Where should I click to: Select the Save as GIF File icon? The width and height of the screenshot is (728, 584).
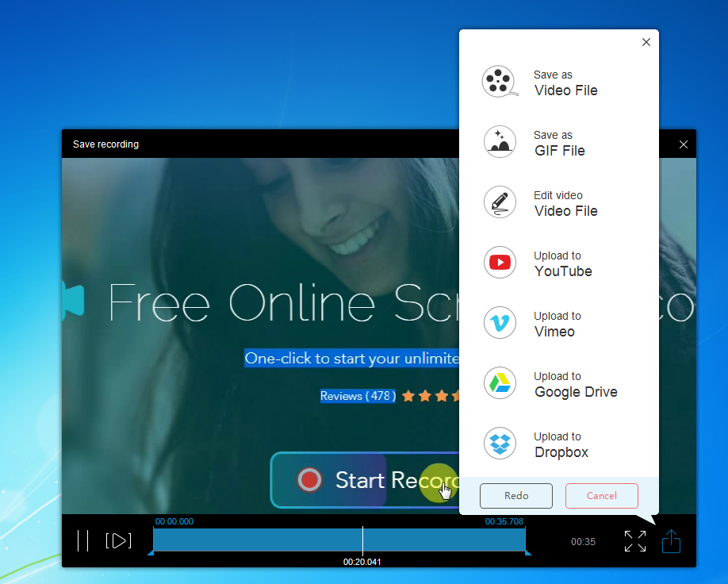click(500, 142)
